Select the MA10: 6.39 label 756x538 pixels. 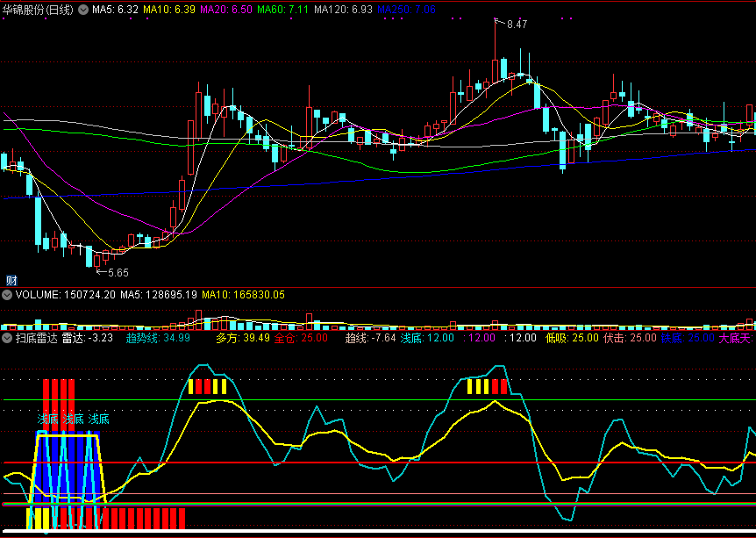(169, 10)
